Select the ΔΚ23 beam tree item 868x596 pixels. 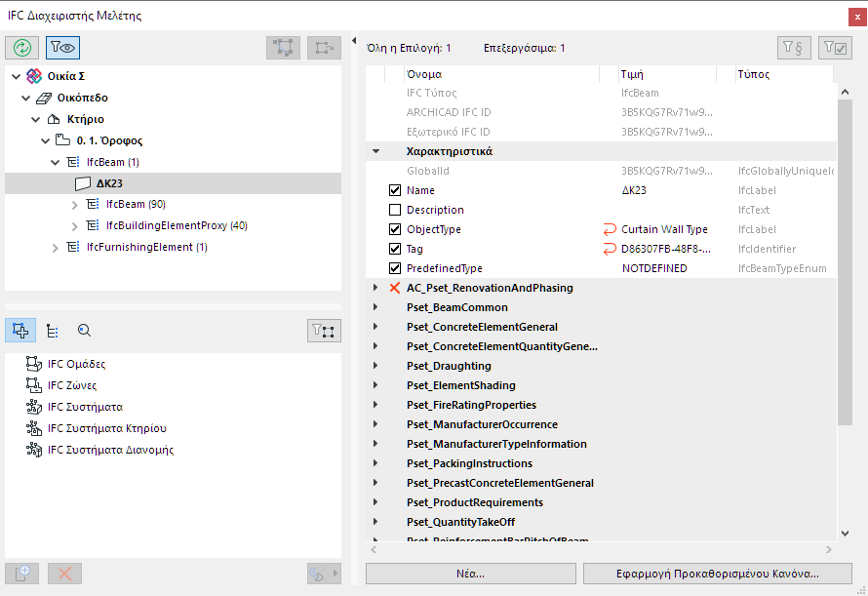107,182
